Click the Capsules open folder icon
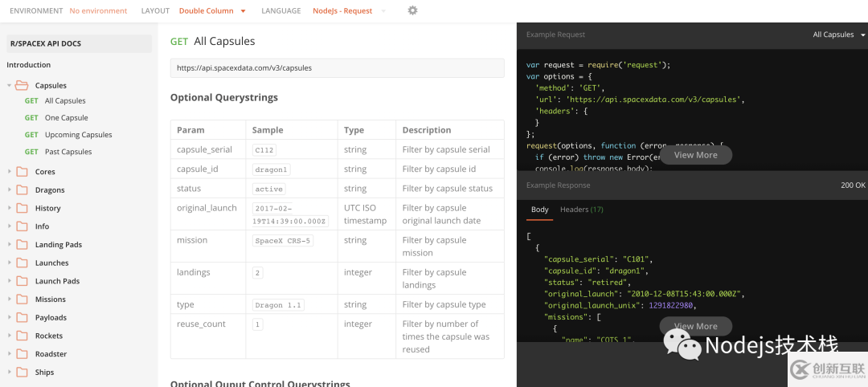The height and width of the screenshot is (387, 868). (x=22, y=85)
